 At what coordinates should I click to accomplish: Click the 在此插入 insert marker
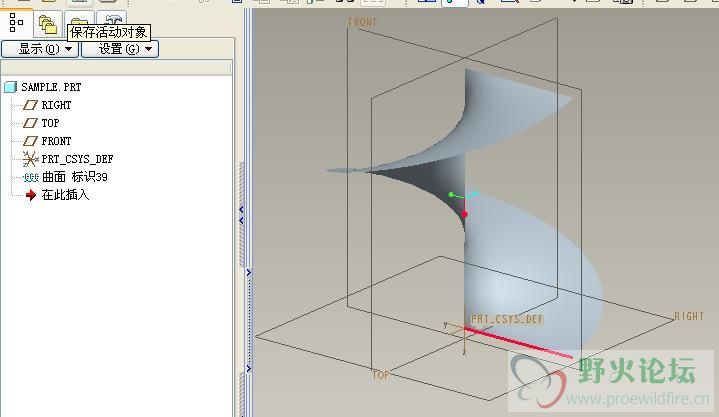(x=65, y=195)
